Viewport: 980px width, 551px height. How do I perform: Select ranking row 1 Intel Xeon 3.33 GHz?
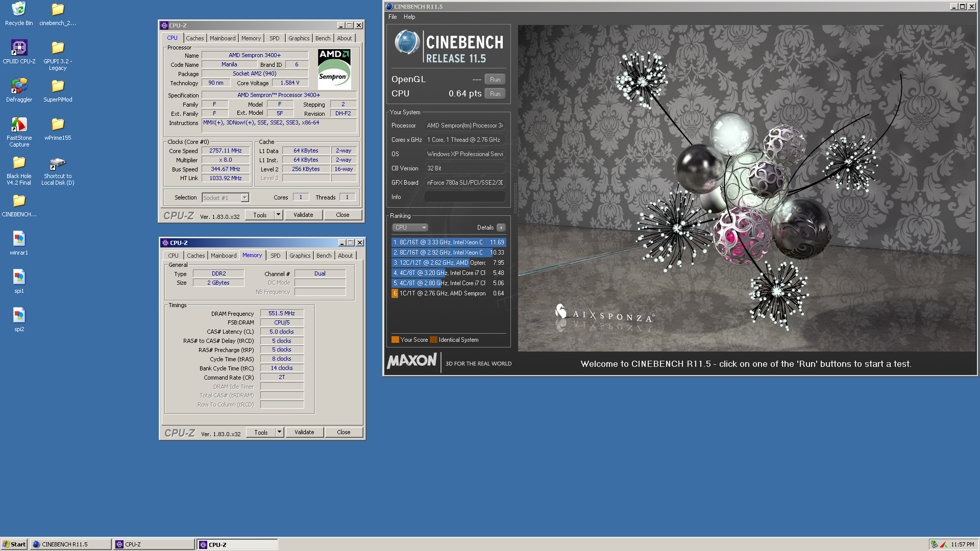[449, 242]
